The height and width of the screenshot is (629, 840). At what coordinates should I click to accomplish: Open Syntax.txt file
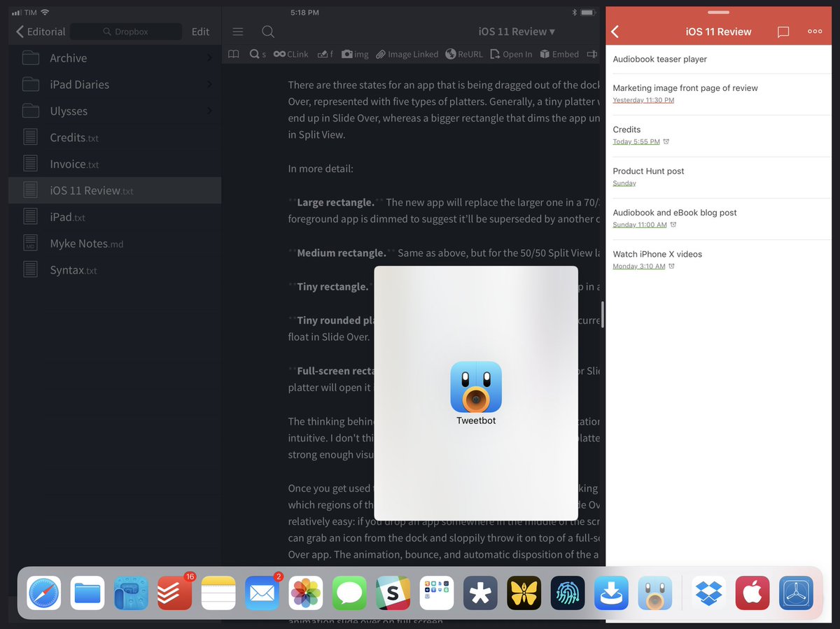pyautogui.click(x=115, y=270)
